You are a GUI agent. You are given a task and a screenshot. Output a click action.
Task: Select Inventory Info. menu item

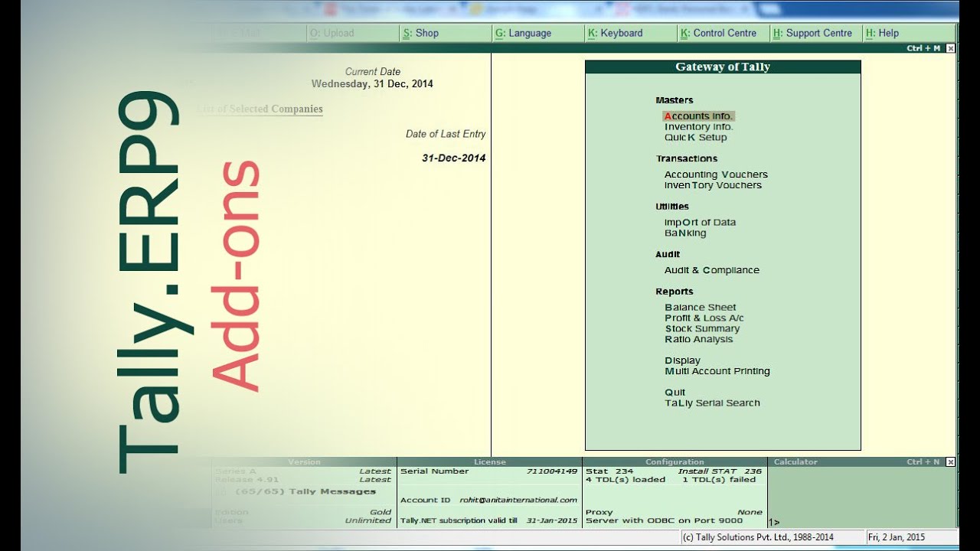pos(698,127)
